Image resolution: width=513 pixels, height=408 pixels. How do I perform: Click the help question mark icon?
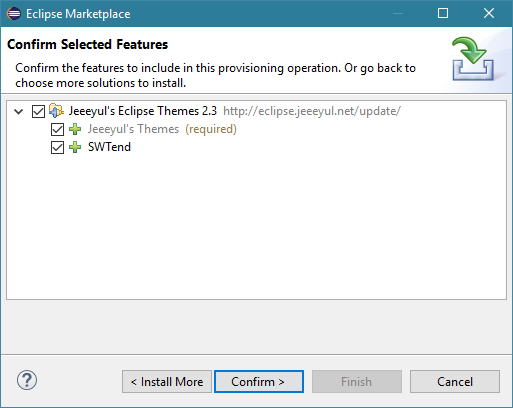[x=27, y=380]
